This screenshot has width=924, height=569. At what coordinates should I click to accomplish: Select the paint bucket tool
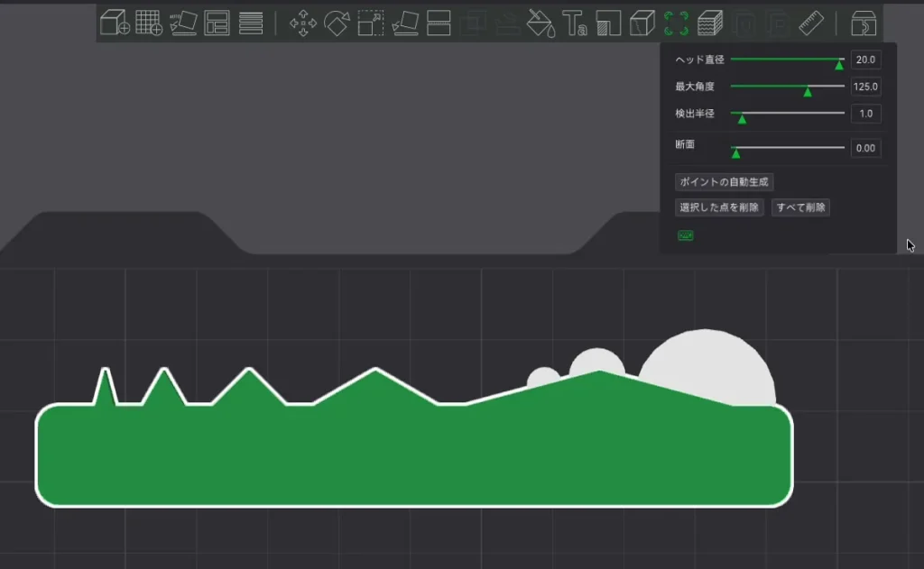[x=541, y=23]
